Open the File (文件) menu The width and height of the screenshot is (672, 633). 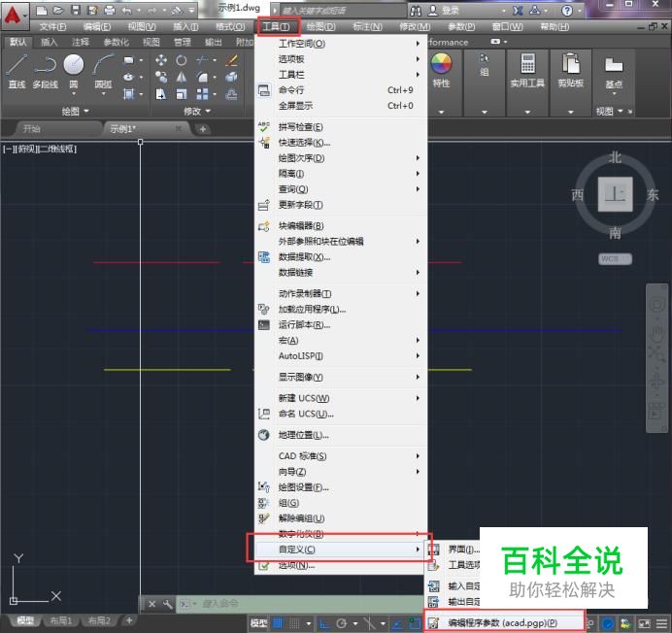pos(52,27)
